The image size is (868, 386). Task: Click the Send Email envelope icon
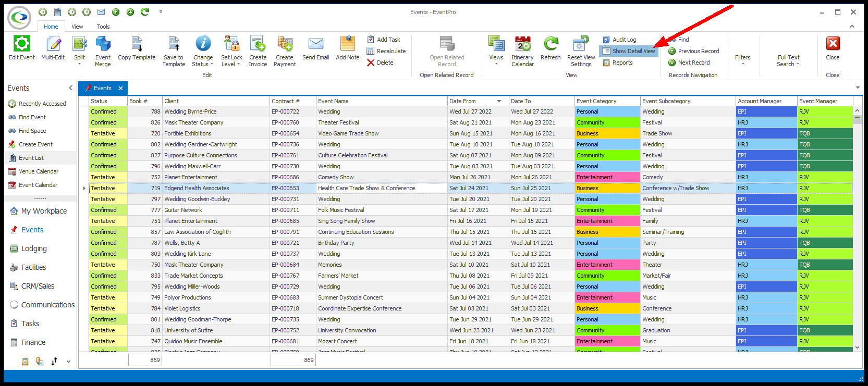[x=315, y=44]
